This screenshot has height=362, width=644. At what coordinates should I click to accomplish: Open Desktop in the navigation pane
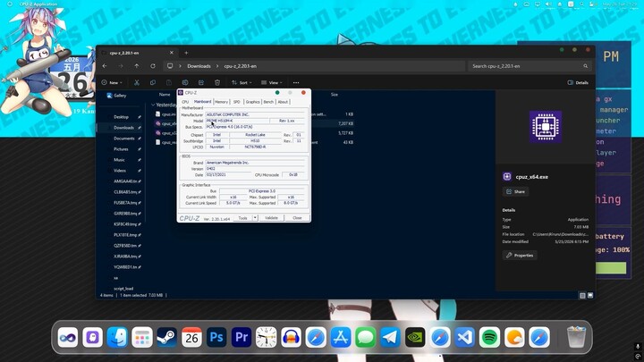pyautogui.click(x=121, y=117)
